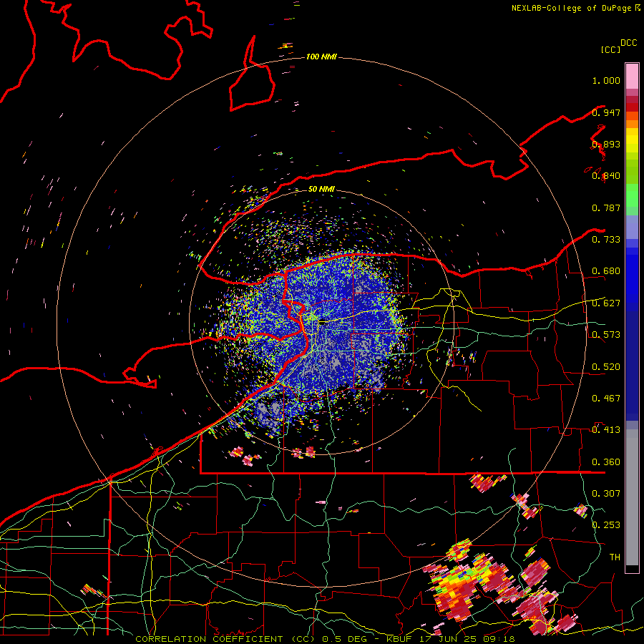
Task: Click the 0.253 legend value
Action: tap(606, 525)
